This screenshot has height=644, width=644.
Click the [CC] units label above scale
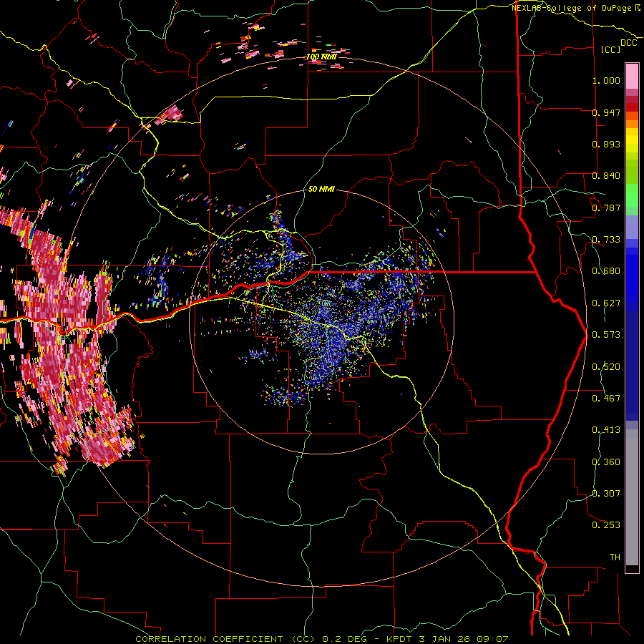coord(611,49)
